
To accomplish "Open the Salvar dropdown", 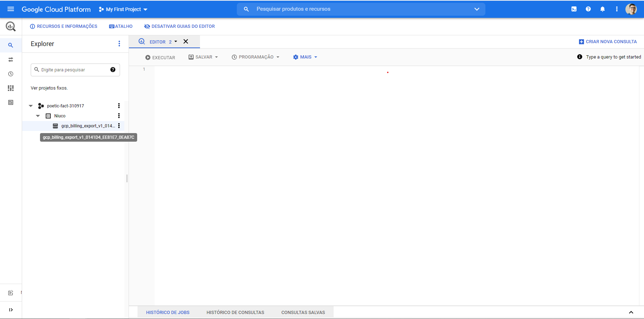I will 203,57.
